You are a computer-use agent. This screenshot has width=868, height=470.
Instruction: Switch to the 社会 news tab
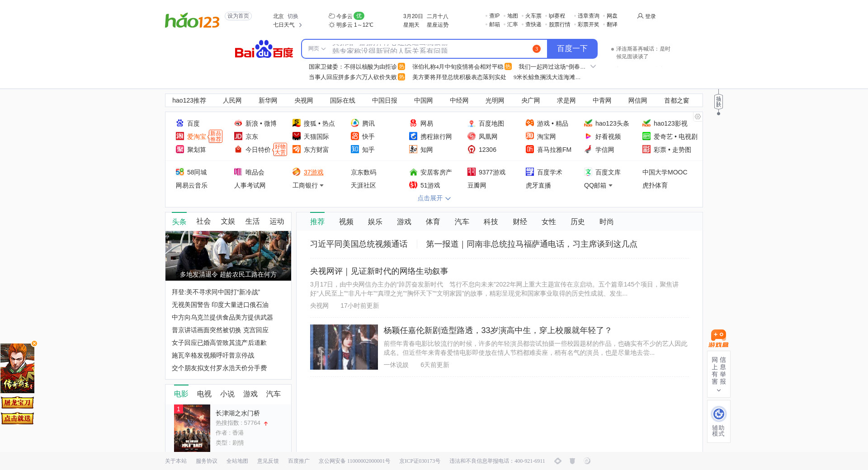coord(203,221)
